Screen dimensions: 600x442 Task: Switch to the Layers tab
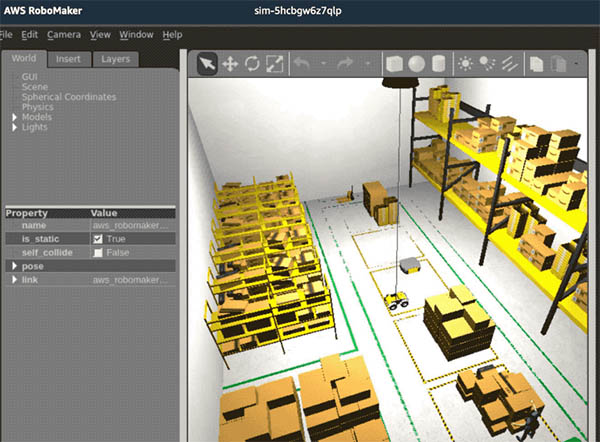[x=116, y=59]
